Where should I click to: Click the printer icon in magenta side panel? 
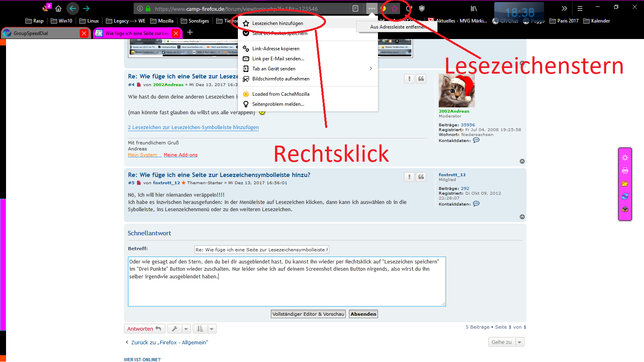coord(625,171)
